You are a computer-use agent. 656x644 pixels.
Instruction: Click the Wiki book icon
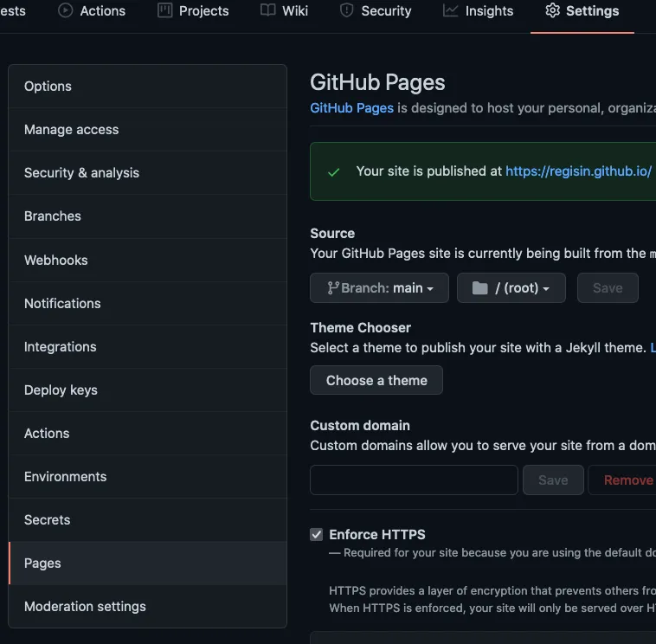point(267,10)
